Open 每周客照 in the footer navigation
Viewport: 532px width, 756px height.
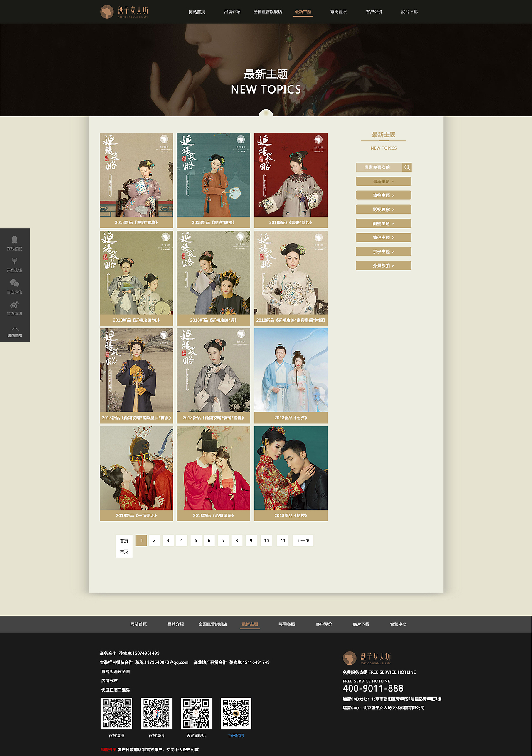pyautogui.click(x=287, y=624)
